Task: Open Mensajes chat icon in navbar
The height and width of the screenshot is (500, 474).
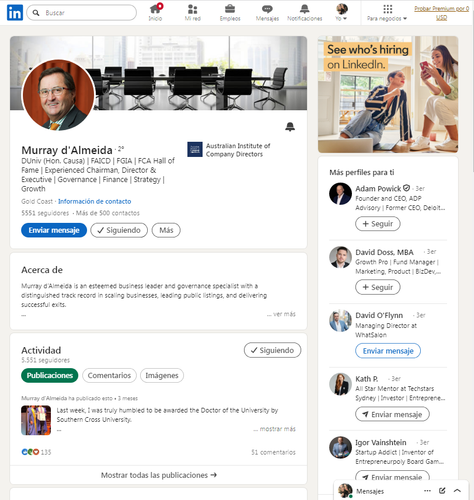Action: pyautogui.click(x=267, y=13)
